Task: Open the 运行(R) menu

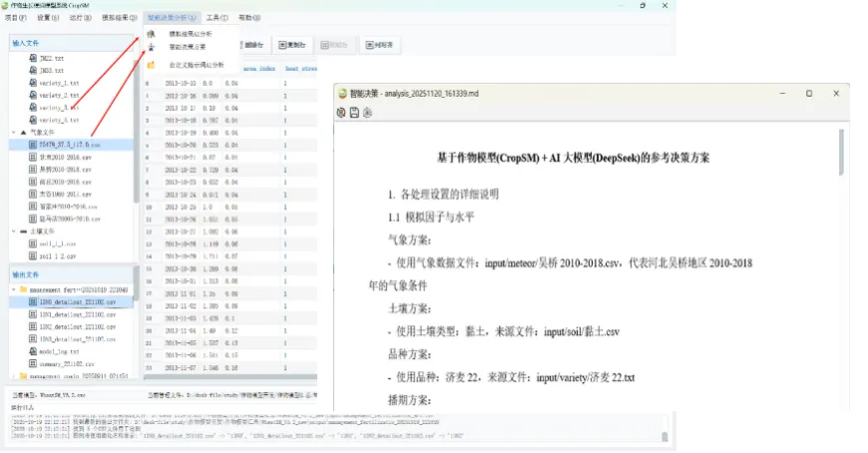Action: (80, 18)
